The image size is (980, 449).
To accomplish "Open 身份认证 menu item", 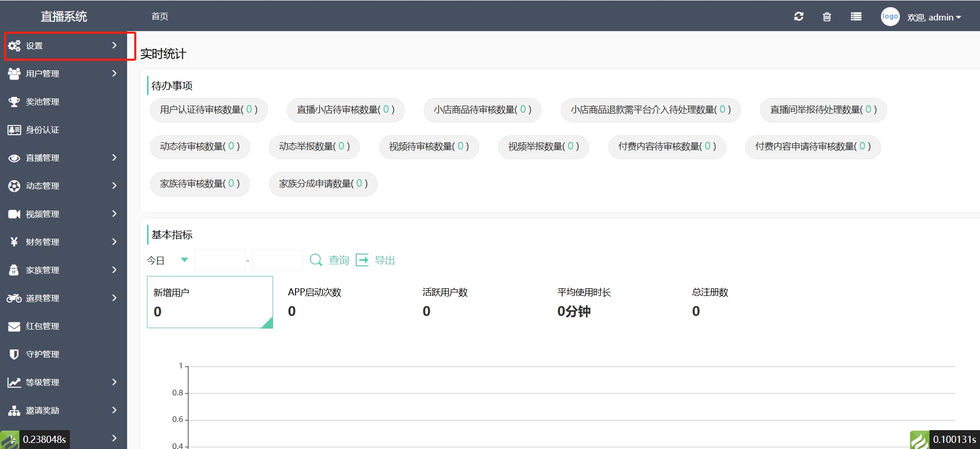I will click(63, 130).
